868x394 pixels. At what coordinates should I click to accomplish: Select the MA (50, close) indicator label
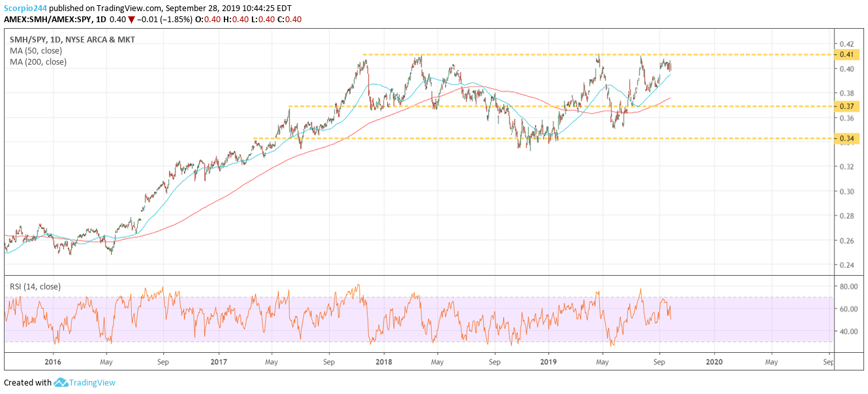tap(37, 51)
